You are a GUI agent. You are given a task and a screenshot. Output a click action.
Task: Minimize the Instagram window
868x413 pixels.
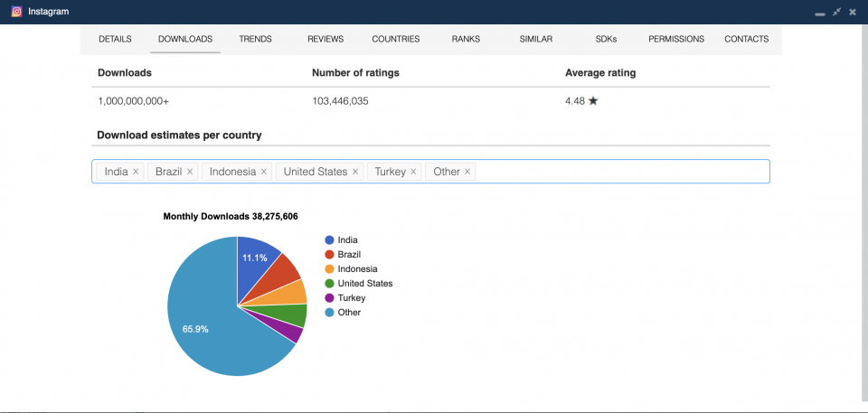pos(820,14)
